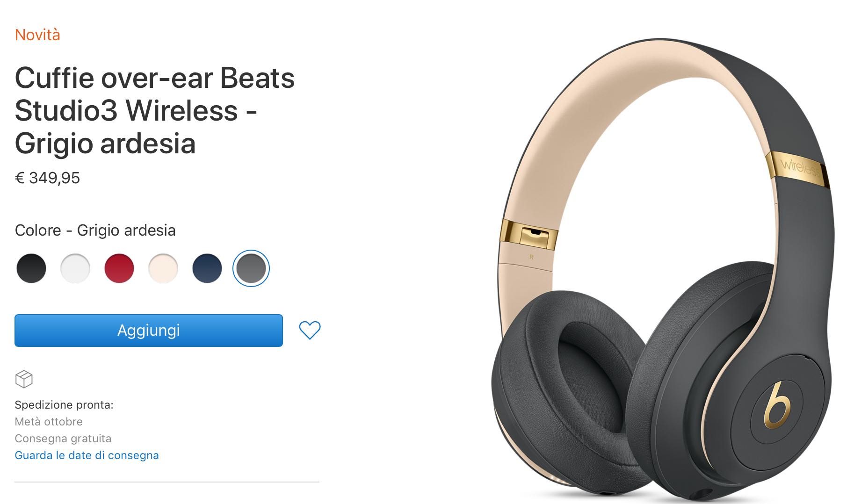Click the Novità label
The height and width of the screenshot is (504, 854).
(x=37, y=35)
